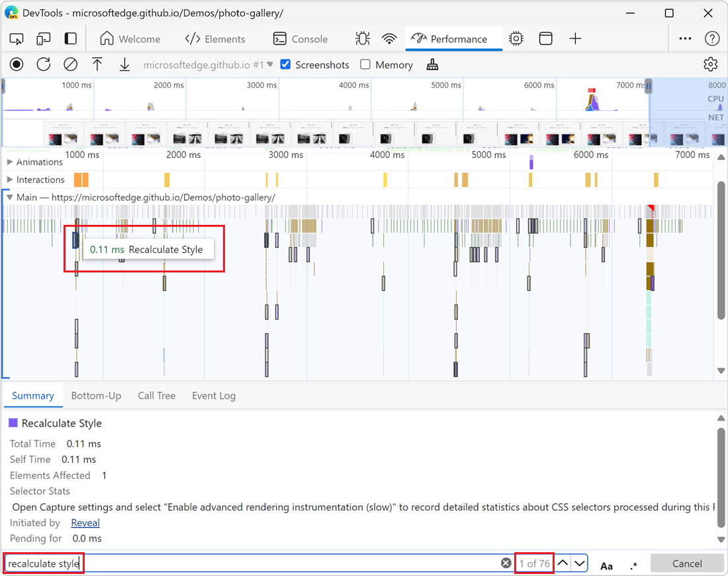Cancel the search with the Cancel button
Screen dimensions: 728x576
click(x=687, y=563)
